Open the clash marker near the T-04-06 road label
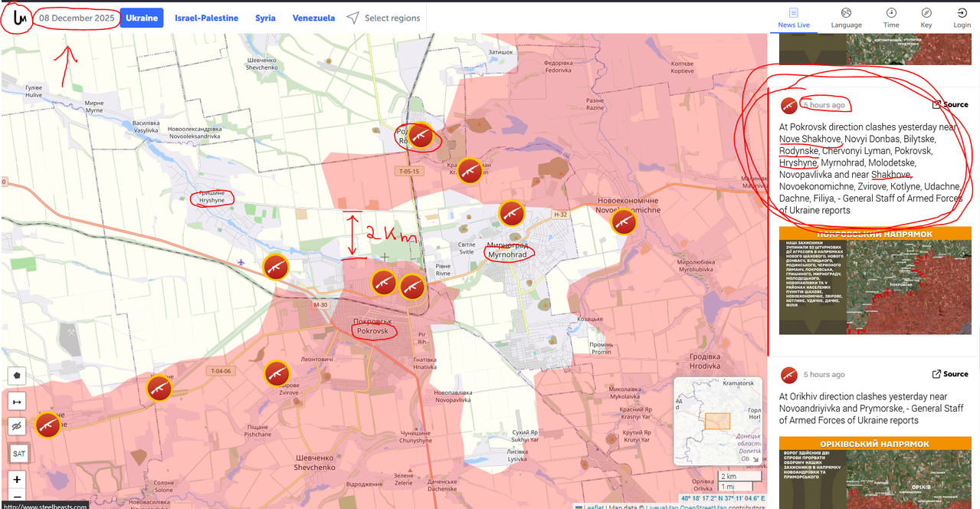Image resolution: width=980 pixels, height=509 pixels. pos(159,388)
